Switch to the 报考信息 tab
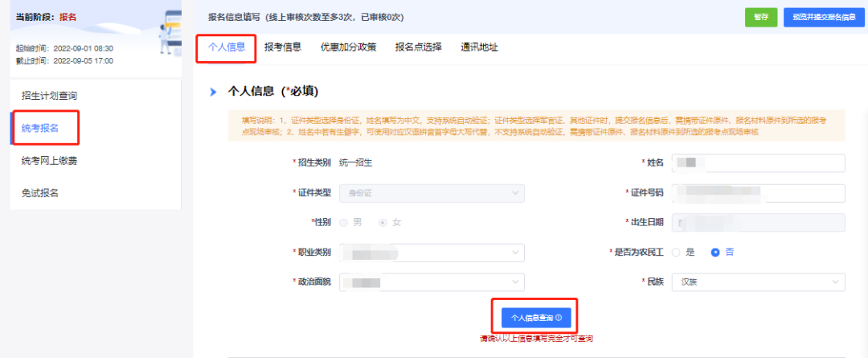868x358 pixels. click(x=283, y=47)
